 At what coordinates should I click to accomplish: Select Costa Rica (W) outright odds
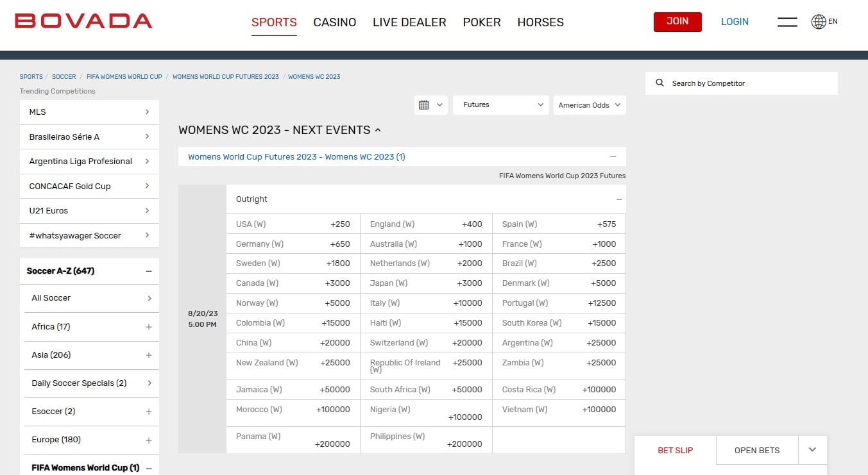click(x=559, y=390)
